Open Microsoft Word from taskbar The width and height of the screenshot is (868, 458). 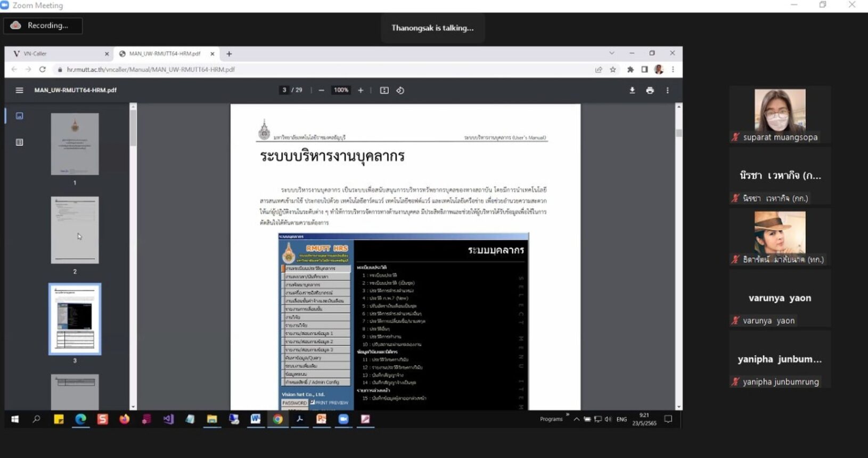(256, 419)
